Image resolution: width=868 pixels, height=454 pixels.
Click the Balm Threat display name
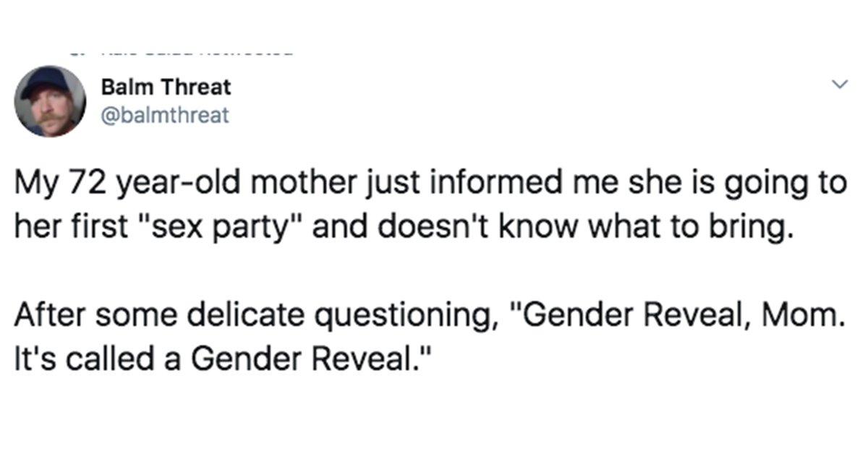click(x=166, y=87)
